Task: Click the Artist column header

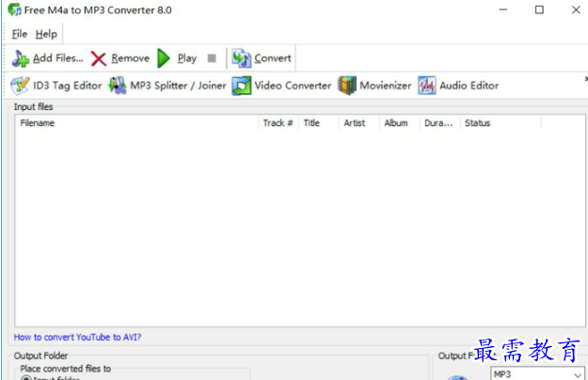Action: (x=359, y=123)
